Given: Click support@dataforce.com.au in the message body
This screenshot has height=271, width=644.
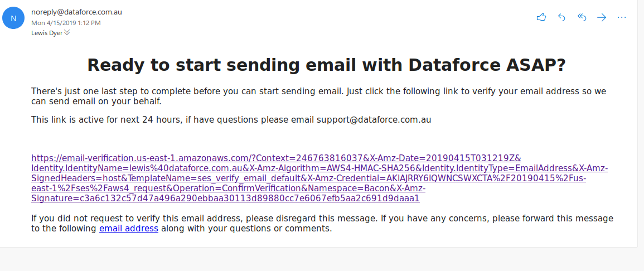Looking at the screenshot, I should click(x=374, y=119).
